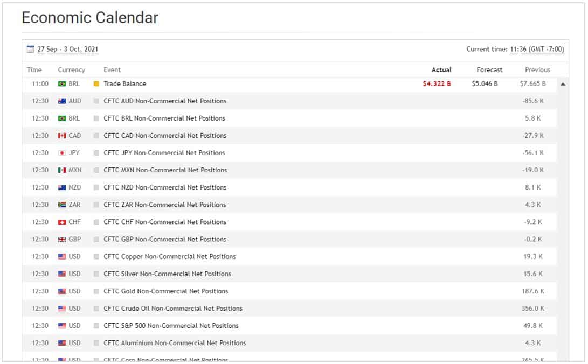Click the yellow impact marker for Trade Balance
Image resolution: width=588 pixels, height=364 pixels.
pyautogui.click(x=96, y=84)
